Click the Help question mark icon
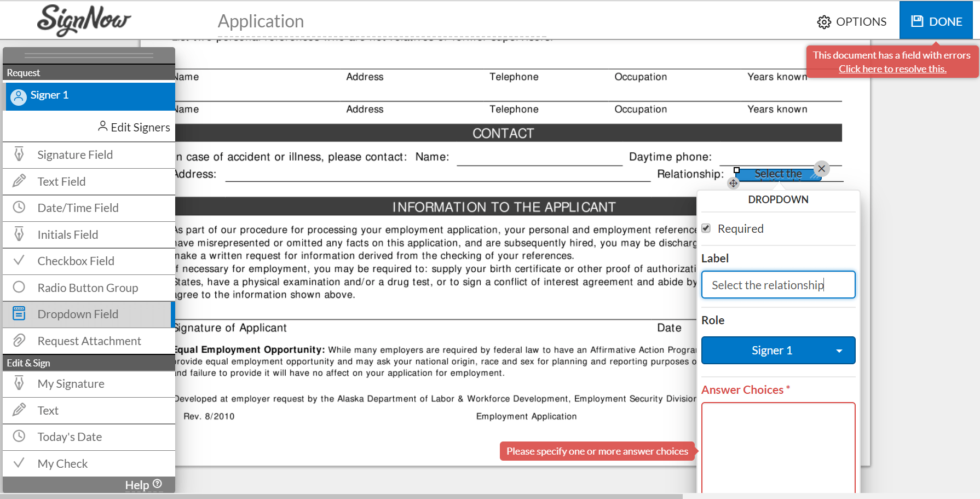Image resolution: width=980 pixels, height=499 pixels. (158, 484)
